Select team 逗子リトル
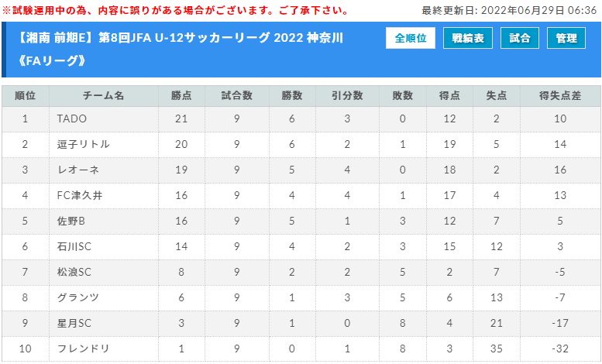Screen dimensions: 602x364 (84, 144)
